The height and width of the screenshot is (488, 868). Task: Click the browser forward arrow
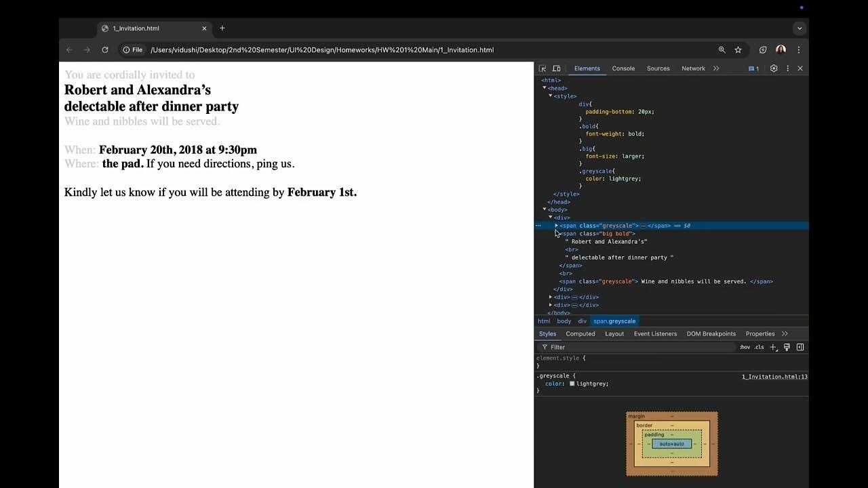pyautogui.click(x=87, y=49)
